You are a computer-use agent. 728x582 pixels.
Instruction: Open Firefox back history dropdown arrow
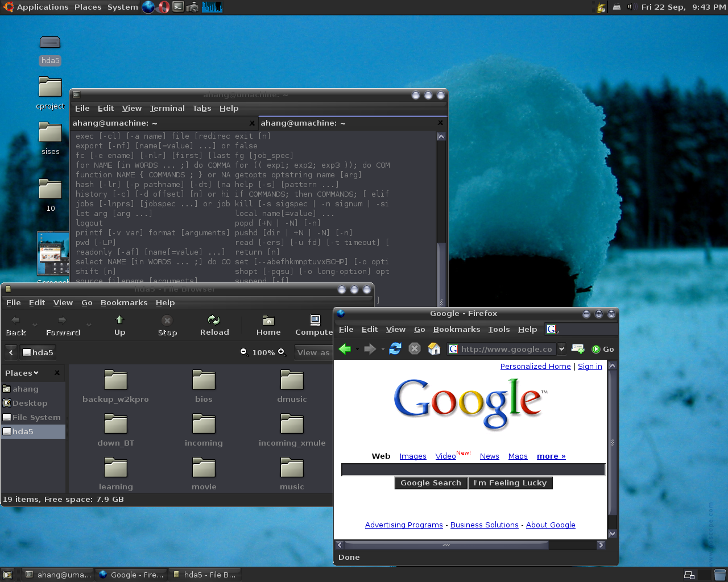click(x=357, y=349)
